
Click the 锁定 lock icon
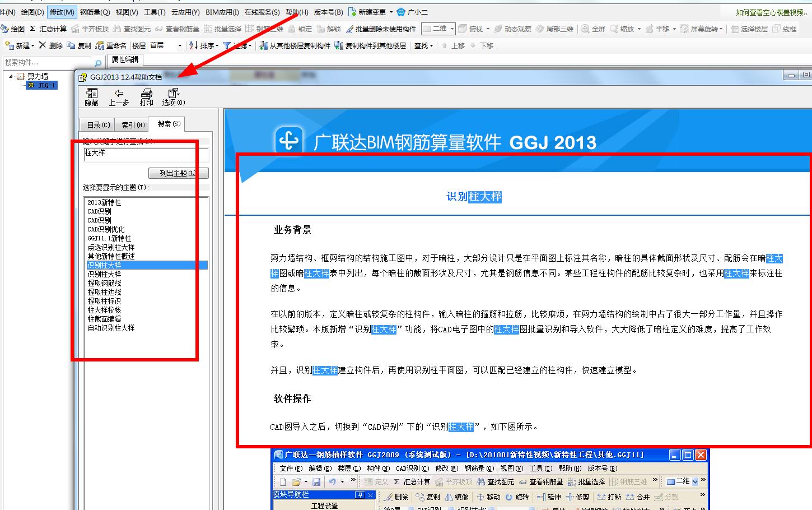click(x=300, y=29)
